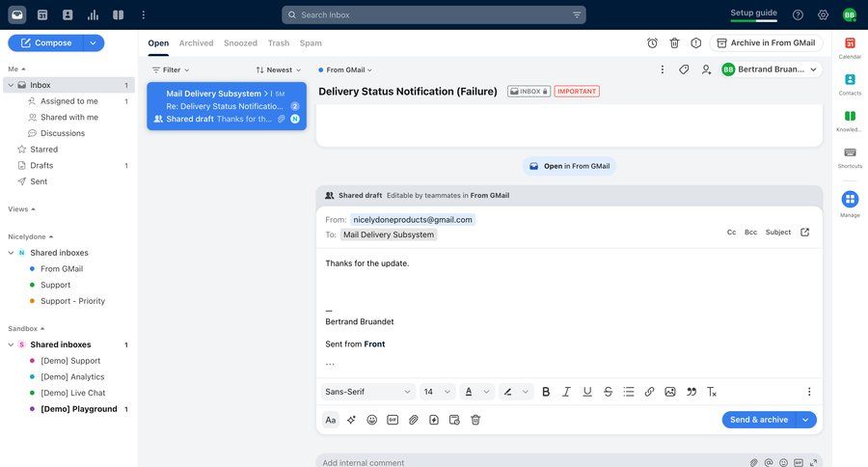
Task: Click Archive in From GMail button
Action: tap(766, 42)
